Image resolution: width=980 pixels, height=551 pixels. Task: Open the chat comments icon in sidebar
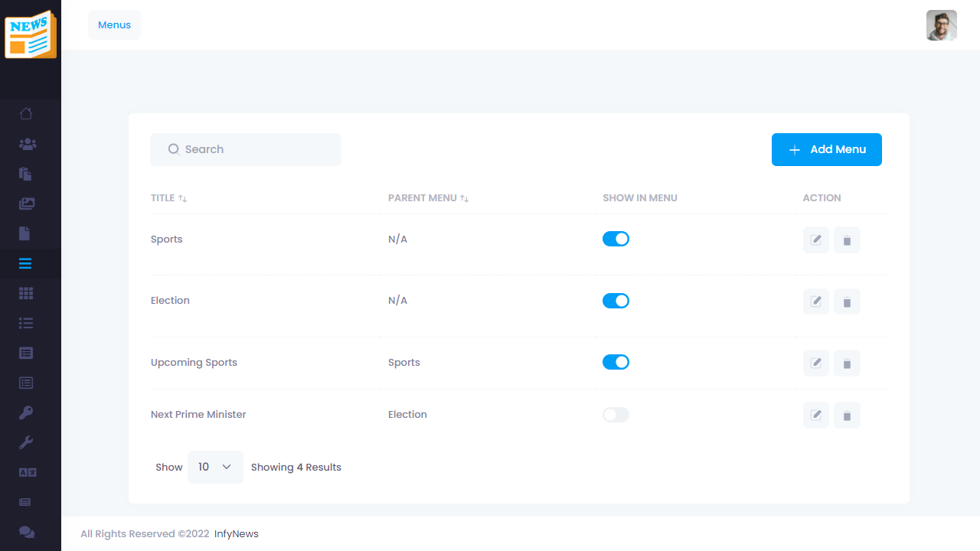point(27,532)
